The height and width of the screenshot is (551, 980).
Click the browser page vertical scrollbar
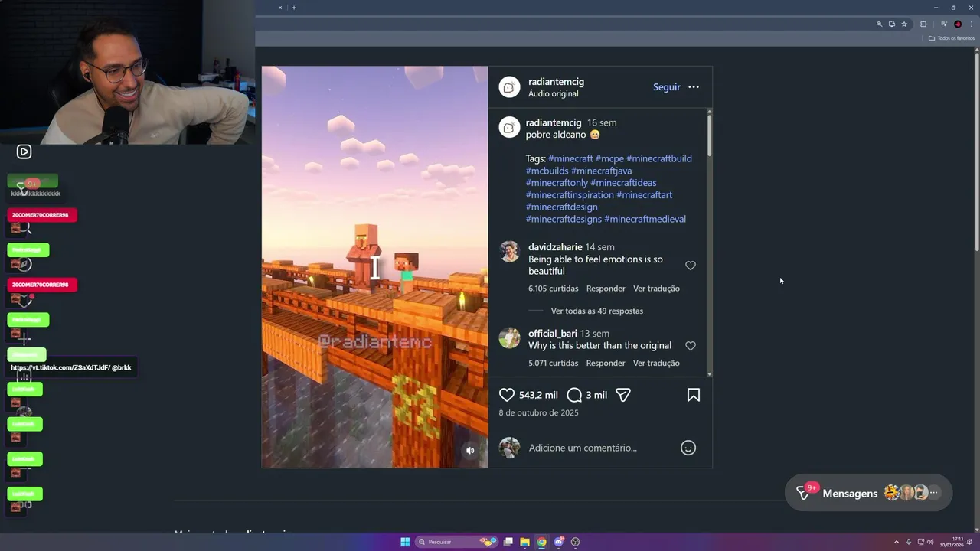pyautogui.click(x=976, y=152)
